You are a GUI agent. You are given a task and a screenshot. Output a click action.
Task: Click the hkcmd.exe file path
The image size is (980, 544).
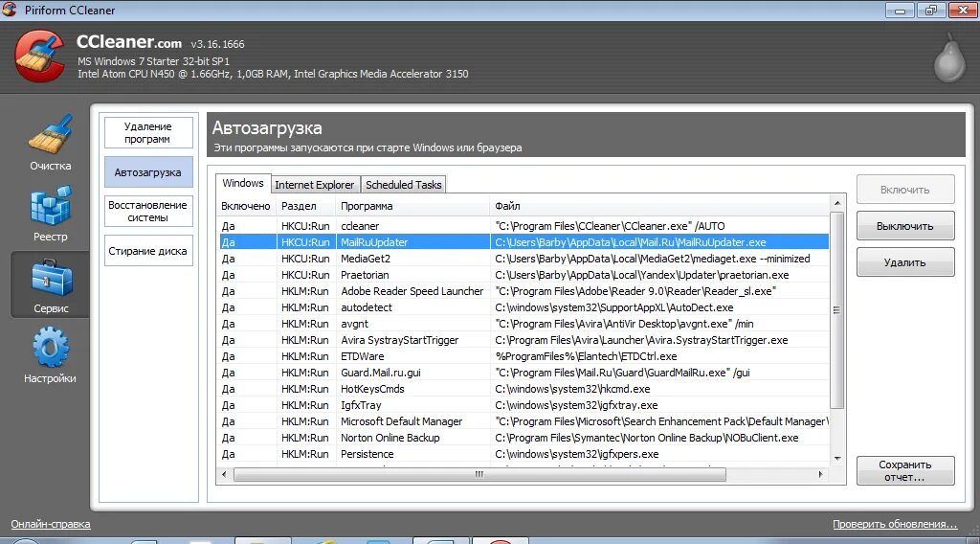572,388
